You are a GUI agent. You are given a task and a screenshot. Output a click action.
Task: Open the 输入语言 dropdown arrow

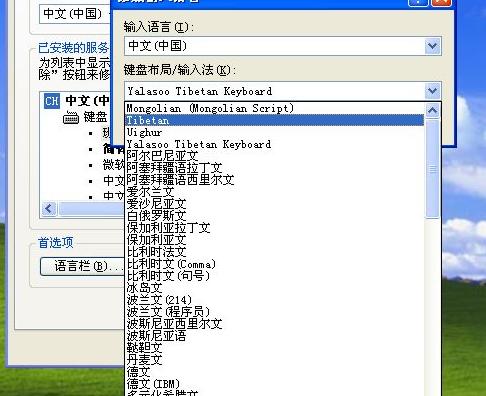tap(432, 46)
